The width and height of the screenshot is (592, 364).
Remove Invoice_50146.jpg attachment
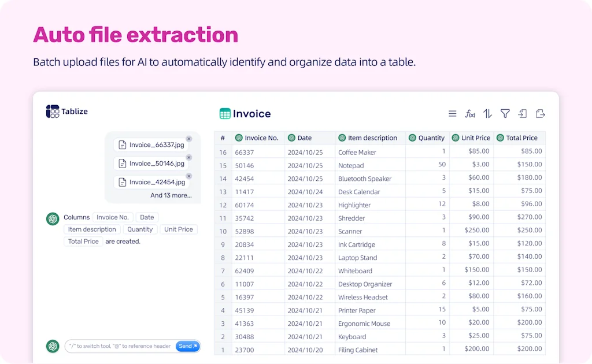(x=189, y=158)
